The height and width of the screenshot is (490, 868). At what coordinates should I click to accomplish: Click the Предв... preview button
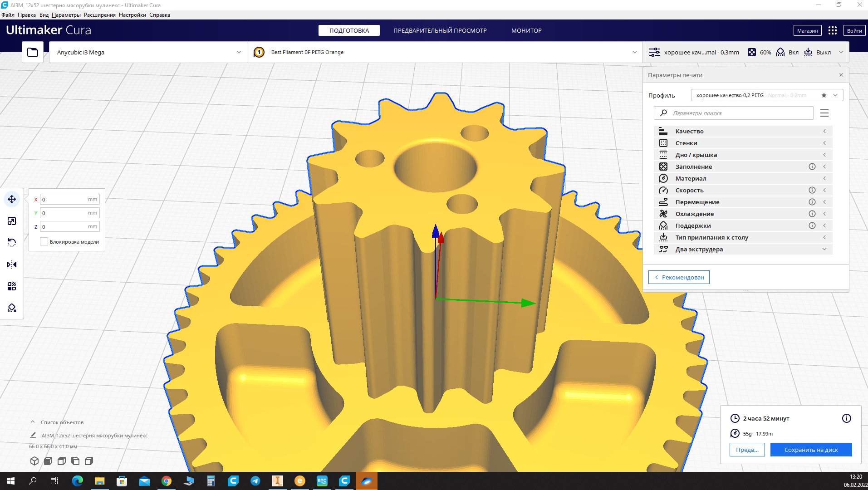(x=747, y=450)
